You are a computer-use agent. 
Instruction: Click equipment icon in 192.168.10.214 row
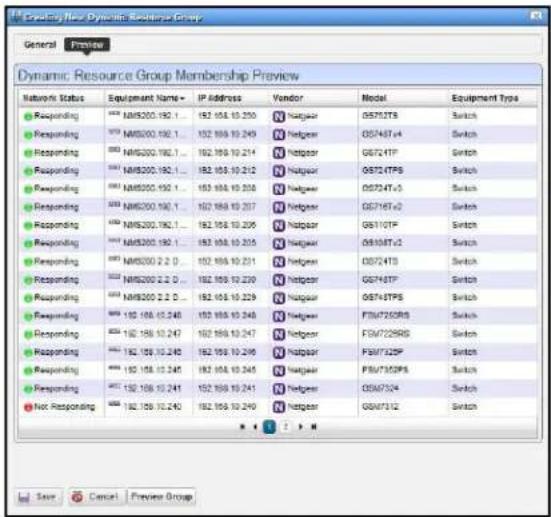114,150
